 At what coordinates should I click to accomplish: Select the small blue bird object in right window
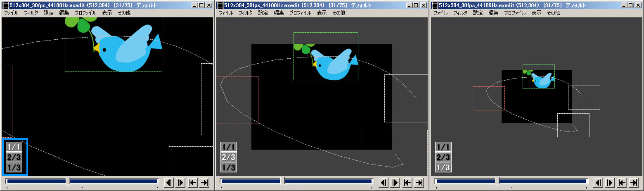(x=542, y=80)
